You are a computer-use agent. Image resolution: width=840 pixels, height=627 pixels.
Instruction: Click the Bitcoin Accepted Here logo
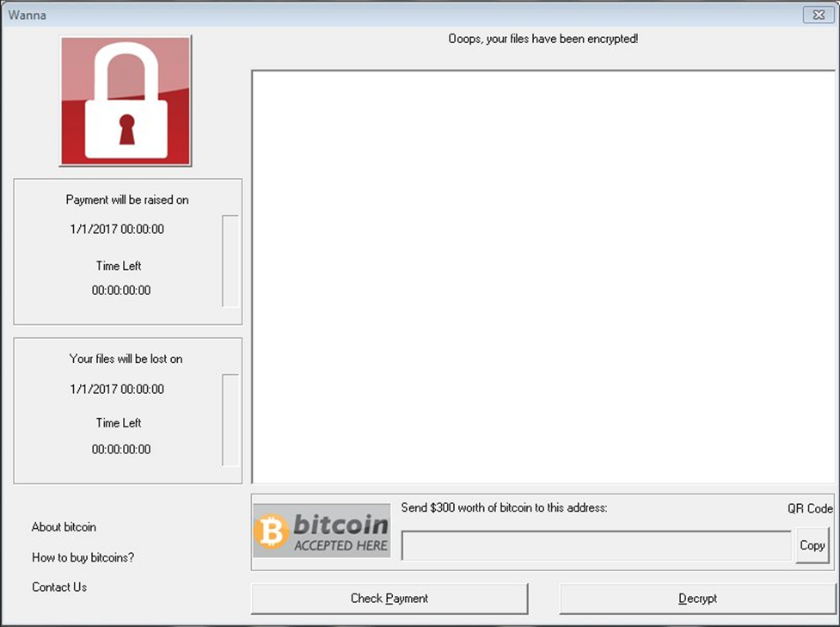pyautogui.click(x=322, y=531)
